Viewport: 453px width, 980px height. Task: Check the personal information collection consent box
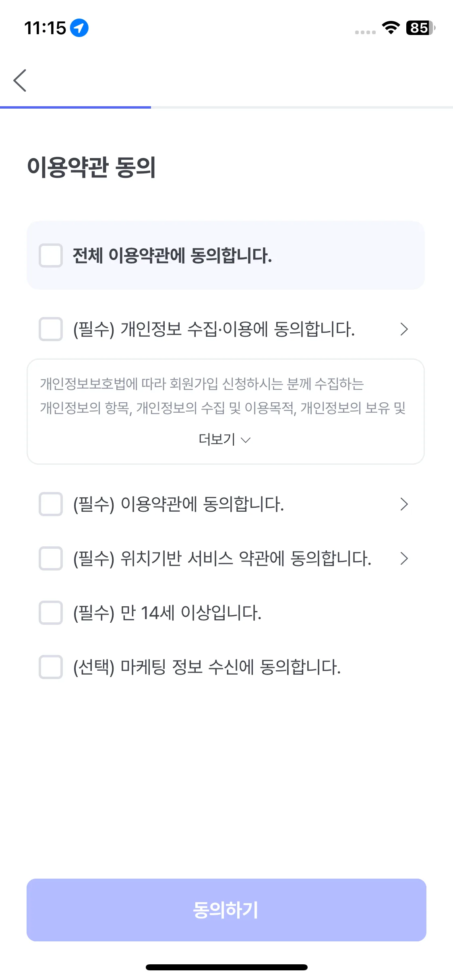pos(51,329)
